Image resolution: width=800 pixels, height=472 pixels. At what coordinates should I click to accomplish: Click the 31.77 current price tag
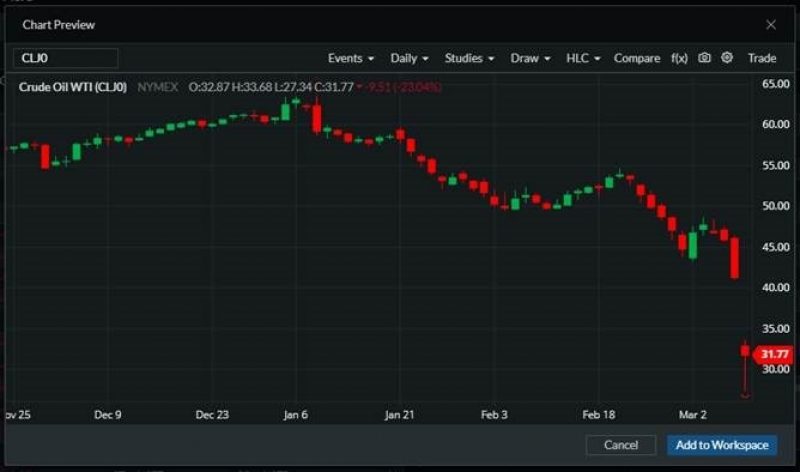tap(773, 354)
